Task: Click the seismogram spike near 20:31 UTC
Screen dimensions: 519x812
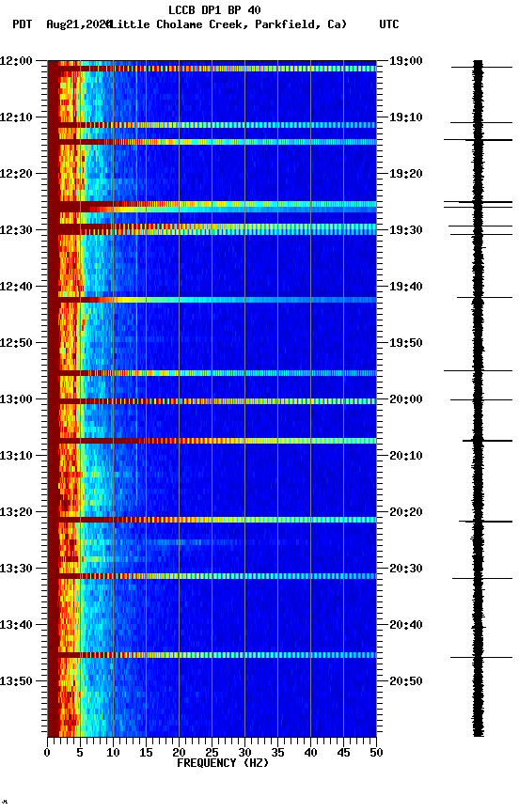Action: pyautogui.click(x=482, y=578)
